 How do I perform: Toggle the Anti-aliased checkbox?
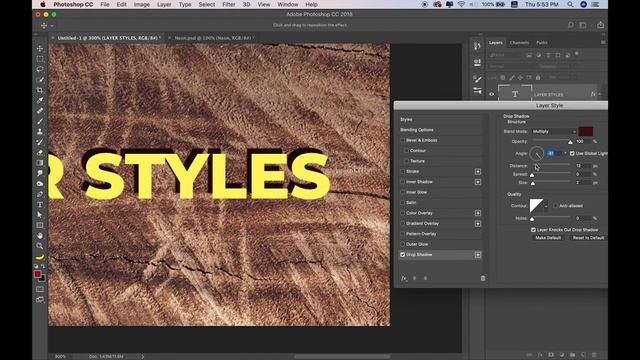point(556,206)
